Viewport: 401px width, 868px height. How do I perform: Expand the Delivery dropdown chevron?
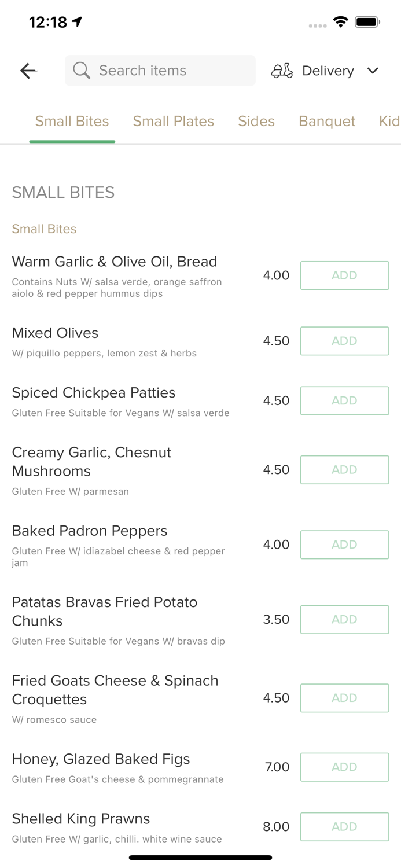click(373, 71)
